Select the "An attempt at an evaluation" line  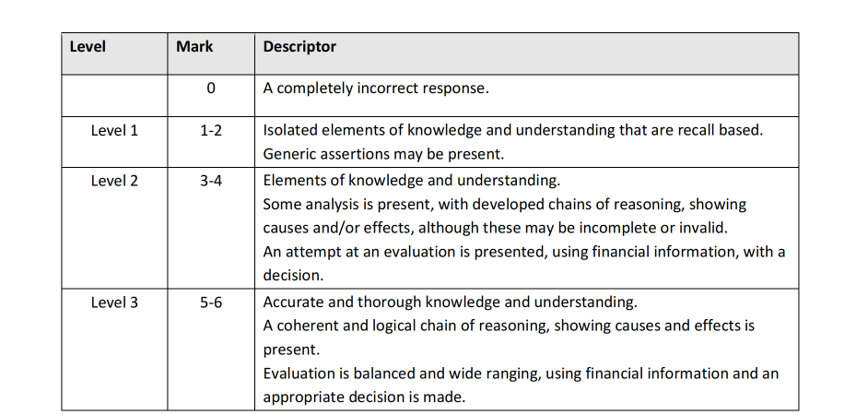point(524,252)
